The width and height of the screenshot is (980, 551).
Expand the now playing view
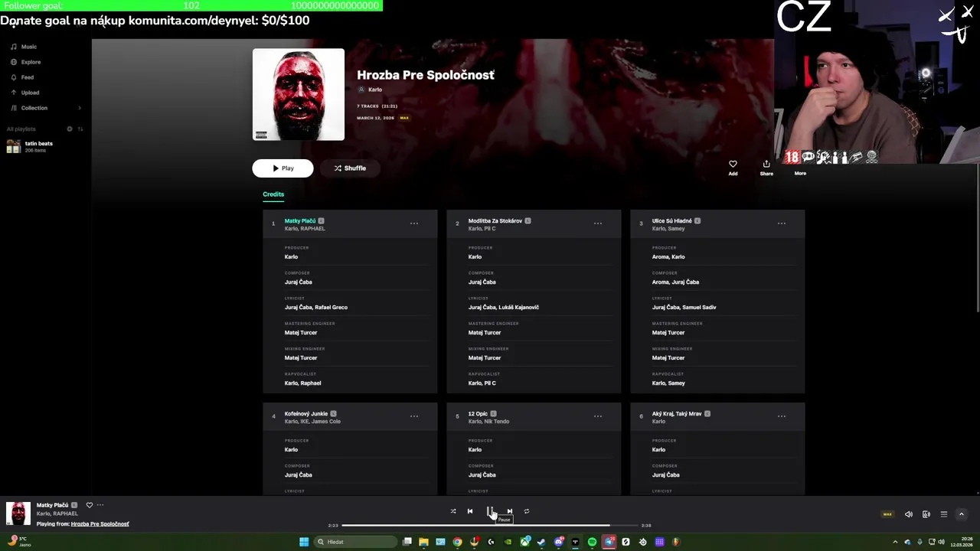click(x=962, y=514)
